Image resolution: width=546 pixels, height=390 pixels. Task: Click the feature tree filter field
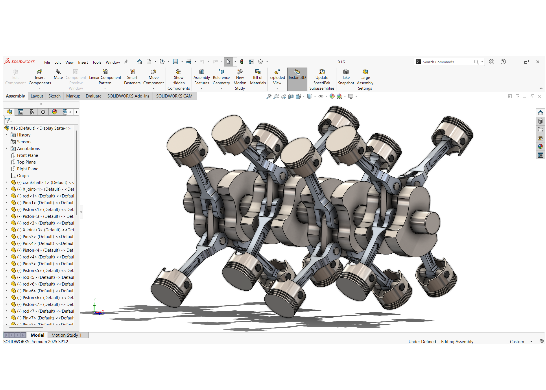point(41,120)
